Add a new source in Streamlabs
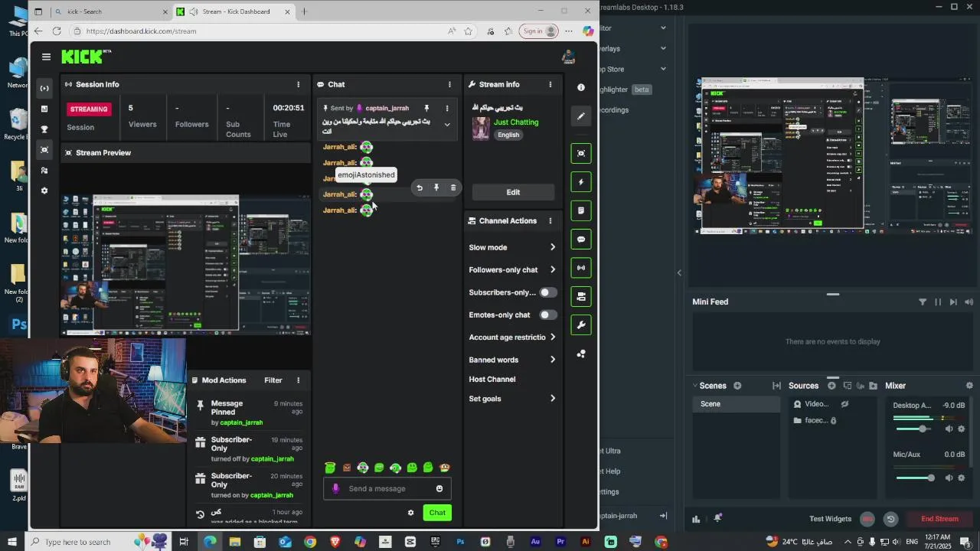This screenshot has width=980, height=551. point(831,386)
